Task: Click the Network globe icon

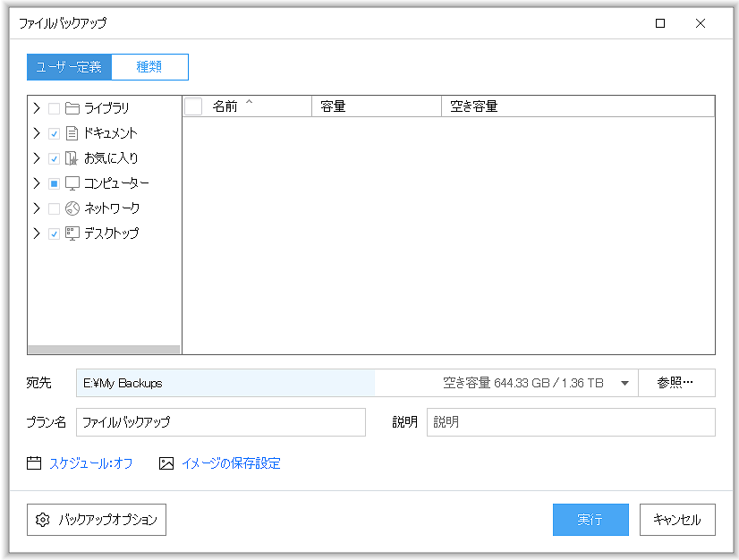Action: pyautogui.click(x=72, y=208)
